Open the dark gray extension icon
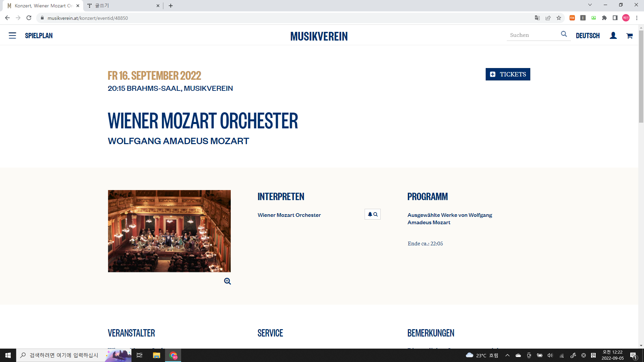 click(x=583, y=18)
